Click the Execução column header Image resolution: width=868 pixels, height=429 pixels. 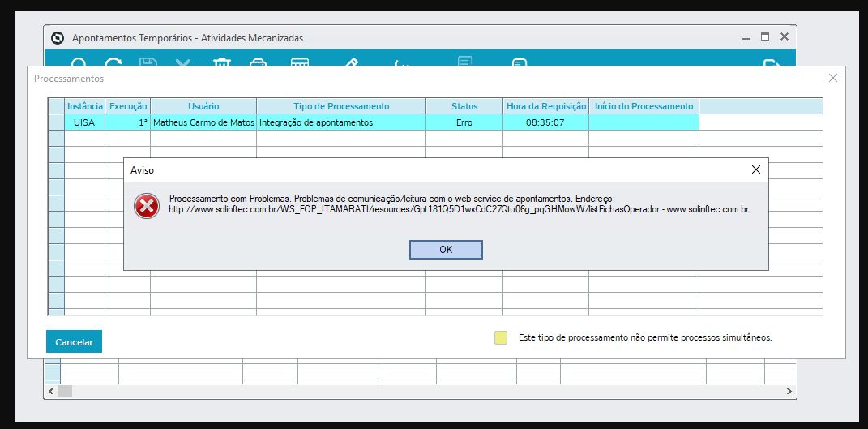[128, 106]
